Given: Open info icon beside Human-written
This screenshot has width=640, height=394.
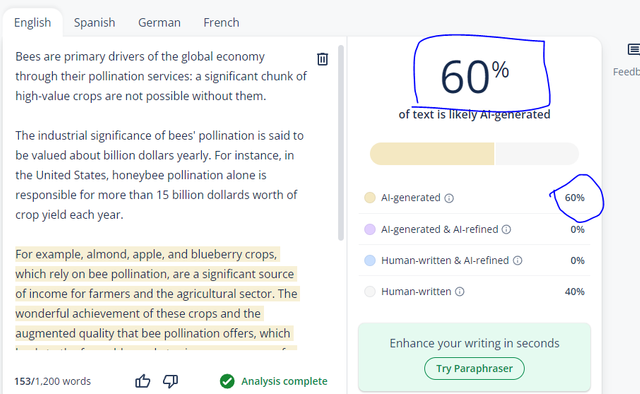Looking at the screenshot, I should pyautogui.click(x=460, y=292).
